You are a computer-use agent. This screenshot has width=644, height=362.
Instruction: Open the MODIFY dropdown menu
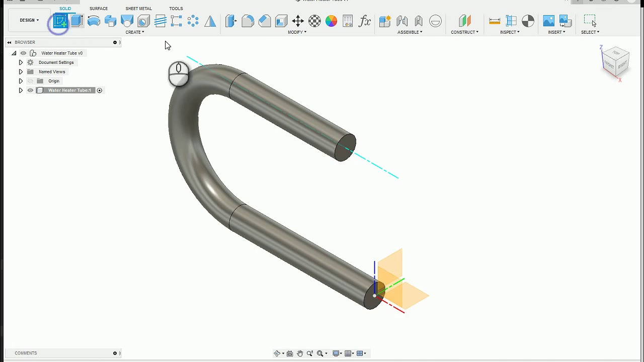(x=297, y=32)
